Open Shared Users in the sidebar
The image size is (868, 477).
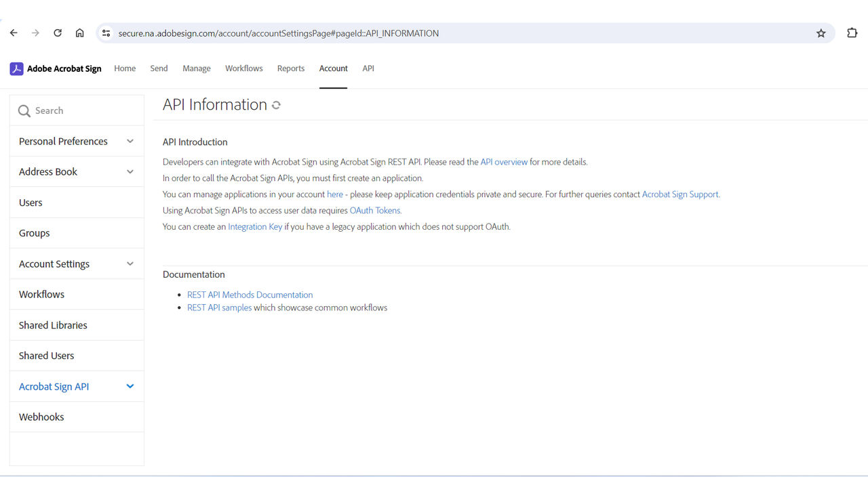tap(77, 356)
